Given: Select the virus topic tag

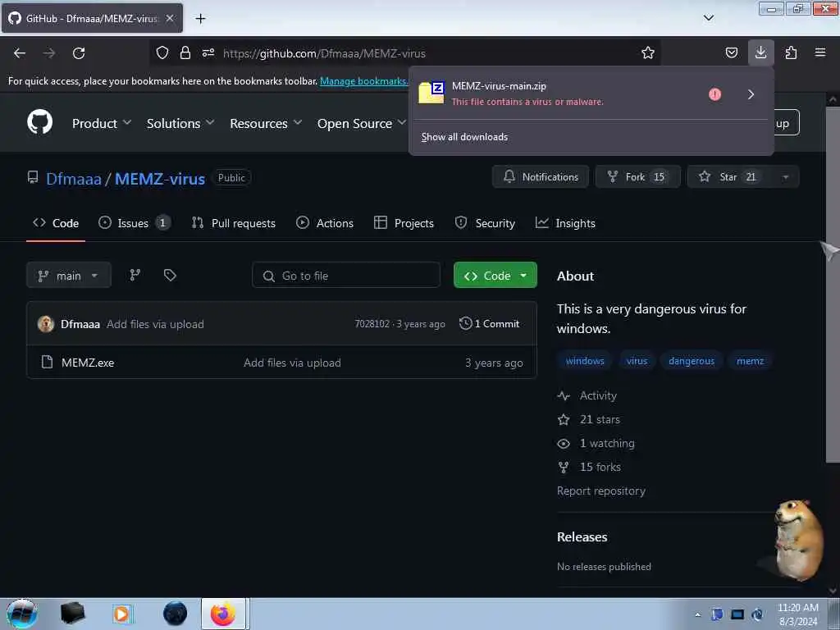Looking at the screenshot, I should coord(637,361).
